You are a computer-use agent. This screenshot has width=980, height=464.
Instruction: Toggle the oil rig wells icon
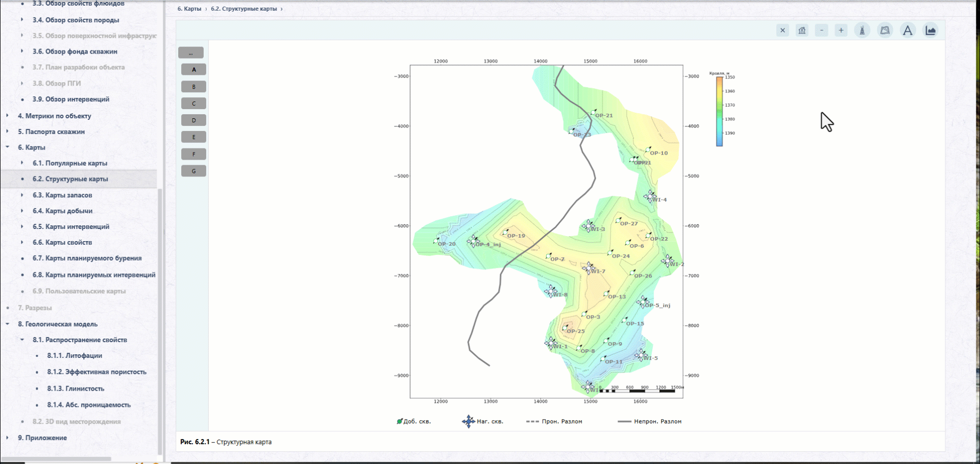point(862,31)
